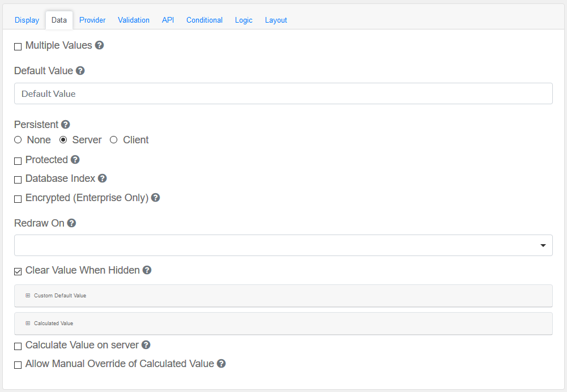The height and width of the screenshot is (392, 567).
Task: Choose None for the Persistent setting
Action: 18,140
